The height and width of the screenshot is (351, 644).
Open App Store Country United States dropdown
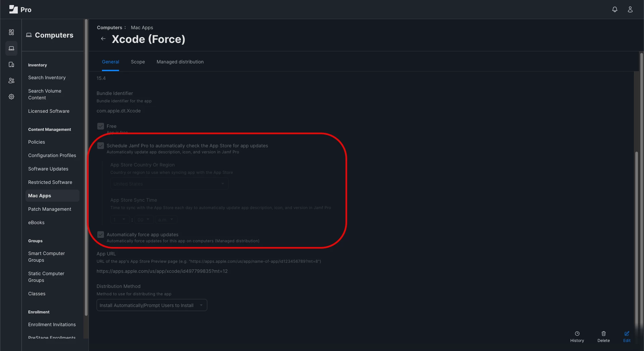(169, 184)
